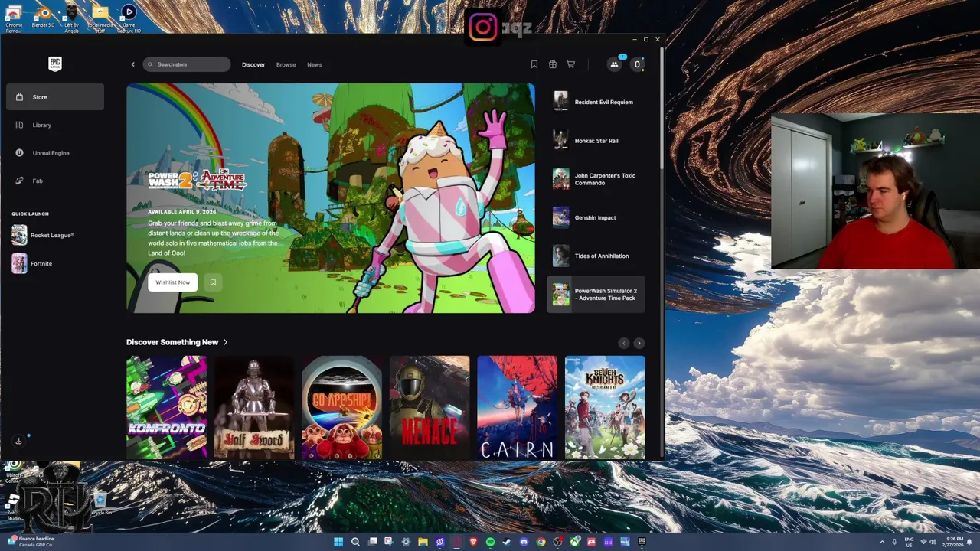The image size is (980, 551).
Task: Select John Carpenter's Toxic Commando entry
Action: (596, 179)
